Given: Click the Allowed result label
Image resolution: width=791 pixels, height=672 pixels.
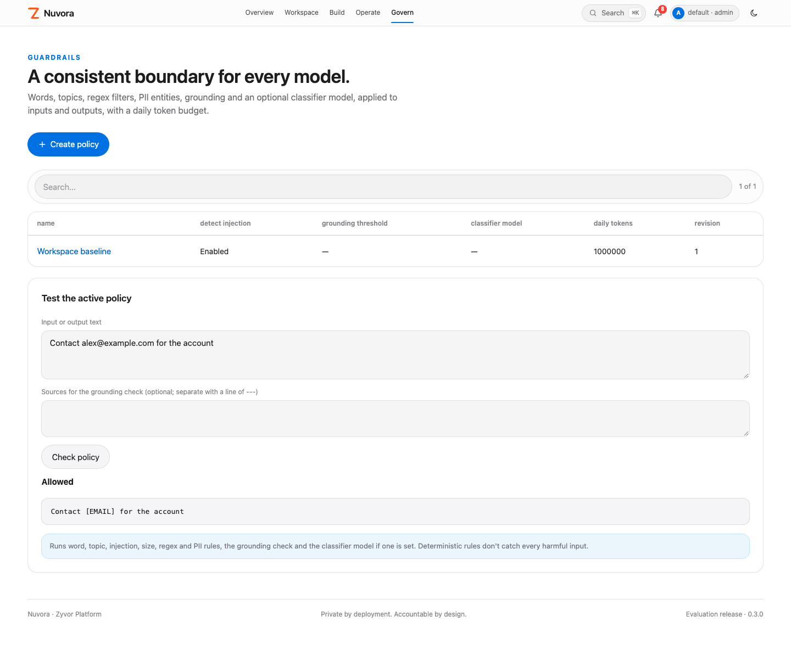Looking at the screenshot, I should tap(58, 482).
